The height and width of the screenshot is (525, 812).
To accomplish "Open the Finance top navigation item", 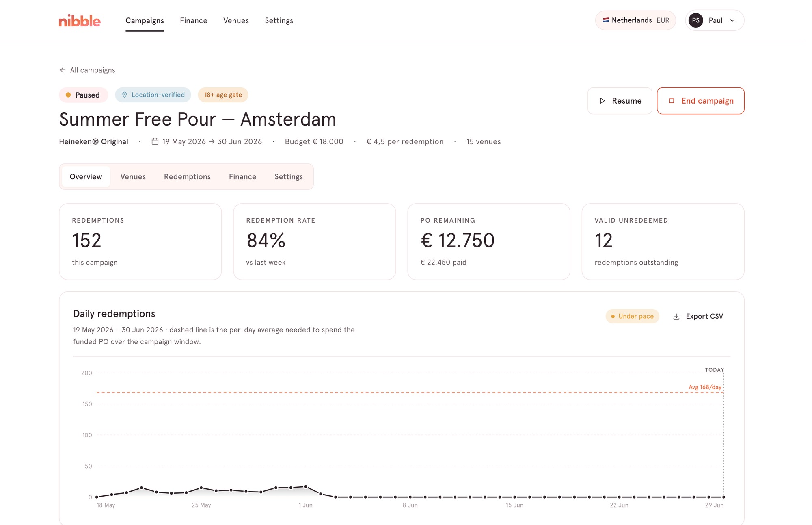I will (x=194, y=20).
